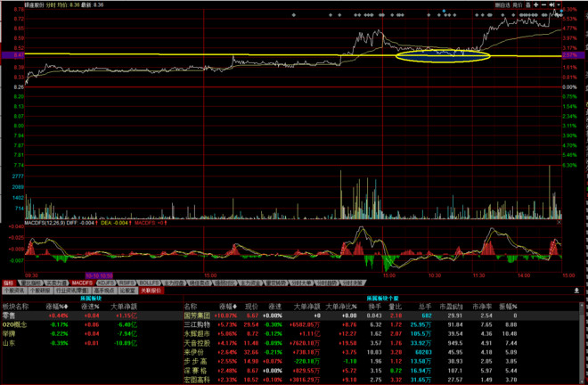Select the 步步高 stock row
588x385 pixels.
(381, 361)
